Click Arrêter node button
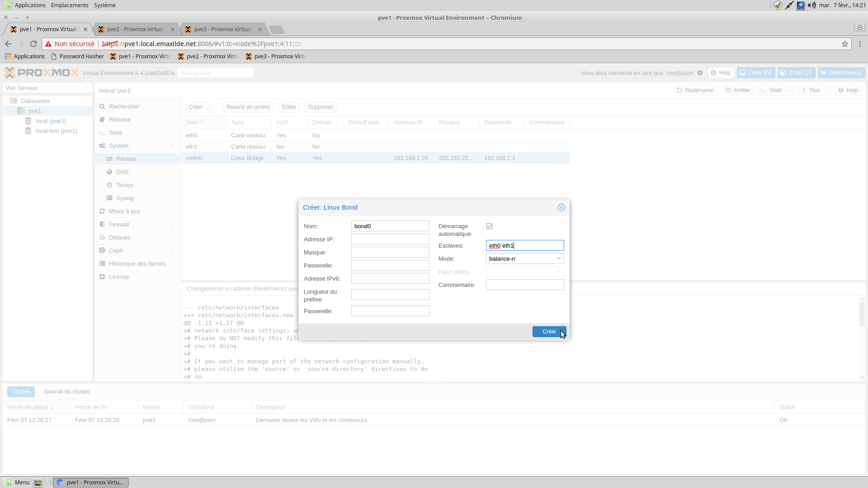 click(738, 90)
